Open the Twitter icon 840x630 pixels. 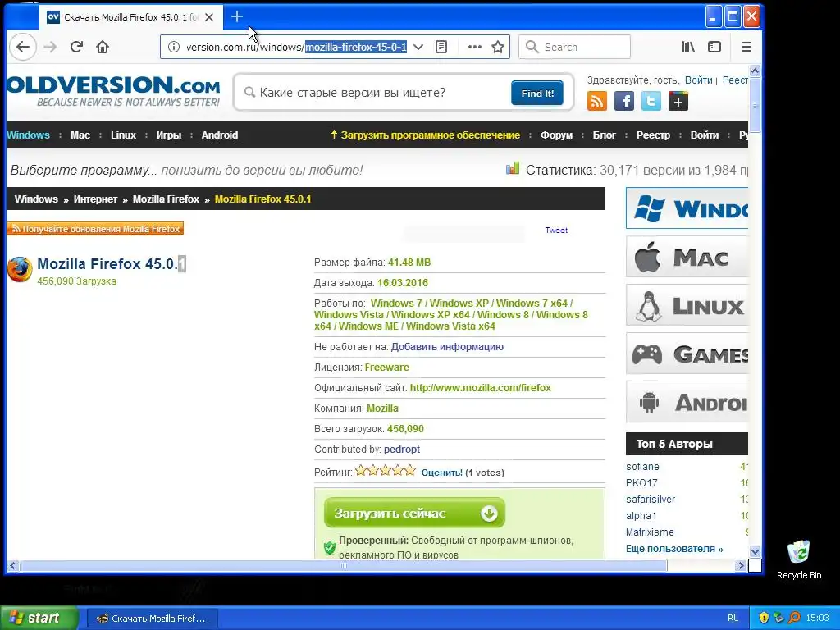click(x=651, y=101)
